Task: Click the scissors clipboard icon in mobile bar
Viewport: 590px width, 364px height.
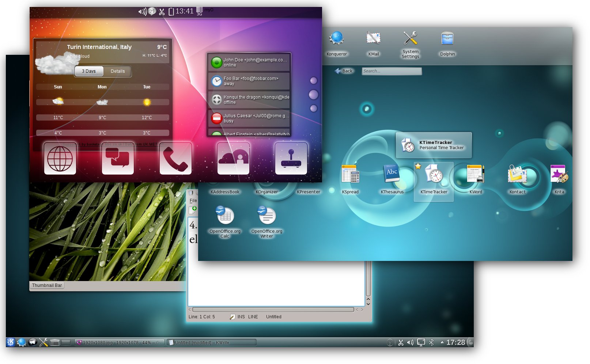Action: [162, 12]
